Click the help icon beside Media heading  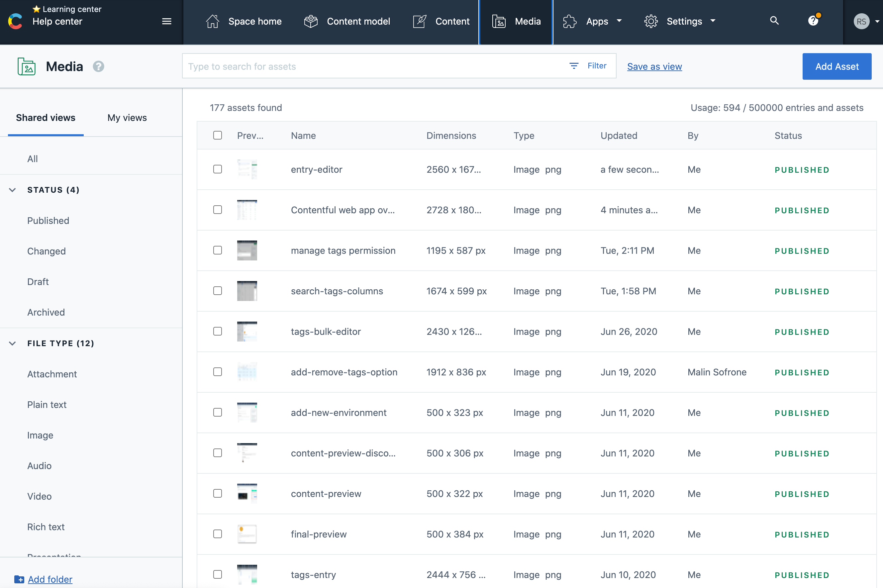coord(99,66)
